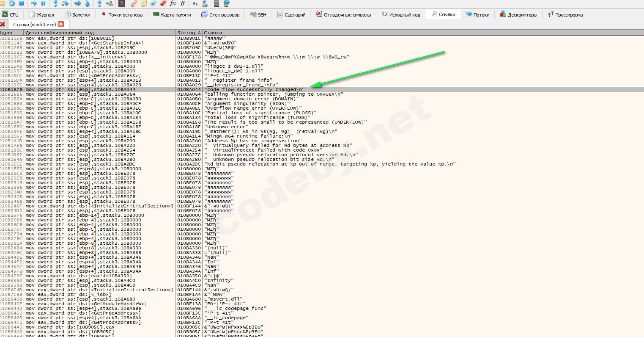Close the Строки (stack3.exe) sub-tab
This screenshot has height=337, width=644.
[x=61, y=25]
